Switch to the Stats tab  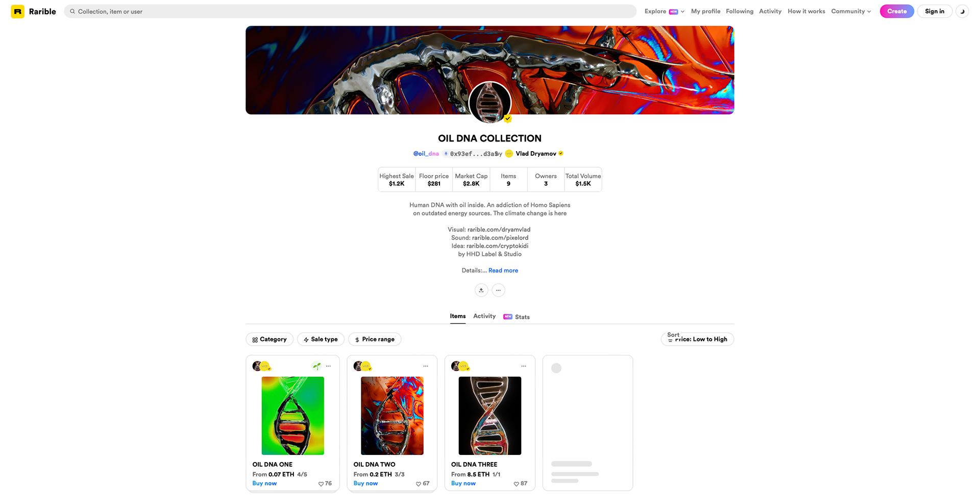pyautogui.click(x=517, y=317)
